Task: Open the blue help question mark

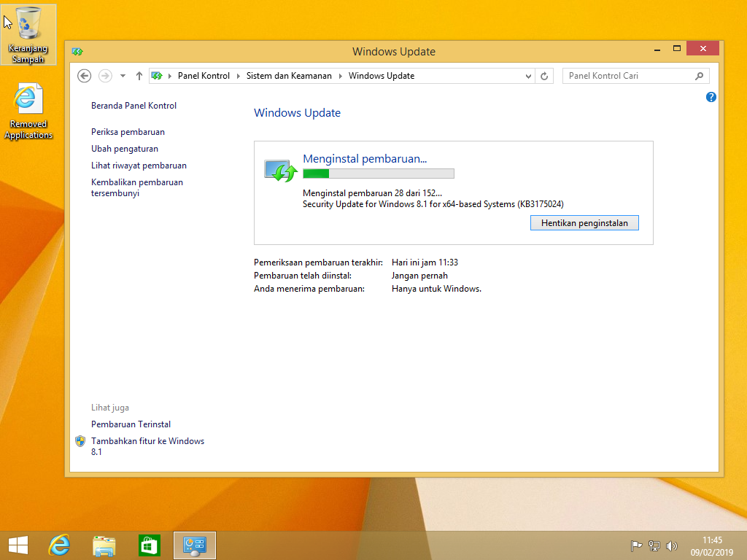Action: point(711,97)
